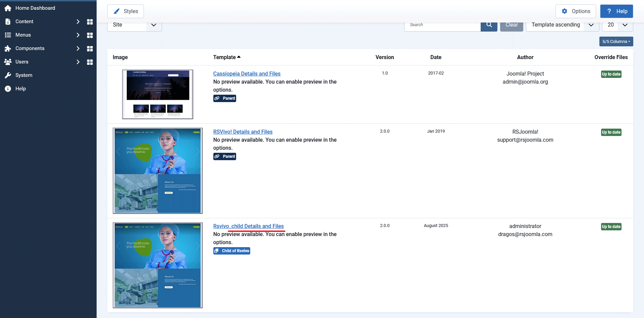Focus the Search input field
The width and height of the screenshot is (644, 318).
coord(442,25)
